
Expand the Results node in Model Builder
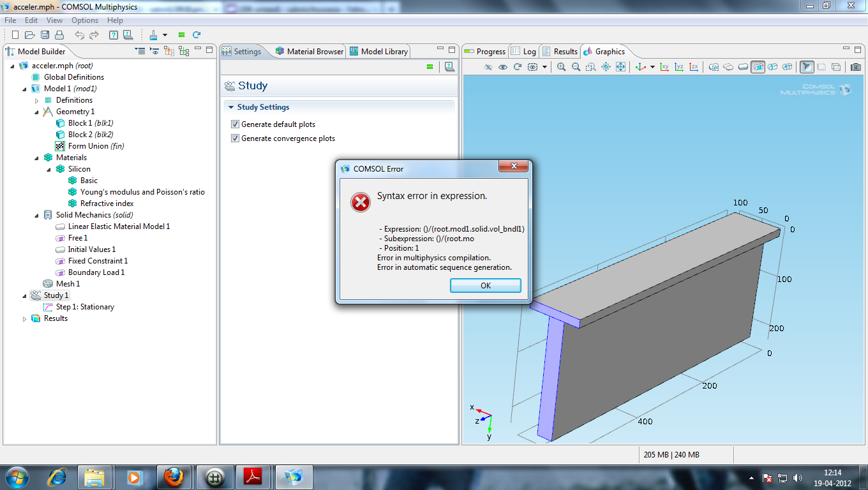[x=25, y=318]
